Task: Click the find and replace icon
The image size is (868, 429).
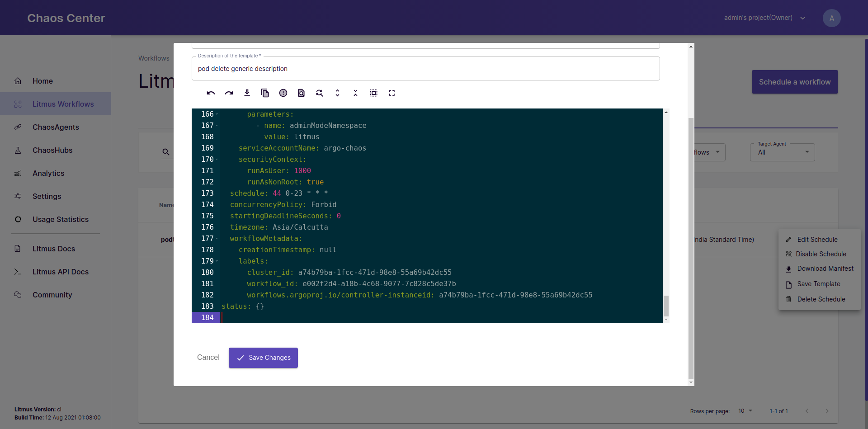Action: [x=319, y=93]
